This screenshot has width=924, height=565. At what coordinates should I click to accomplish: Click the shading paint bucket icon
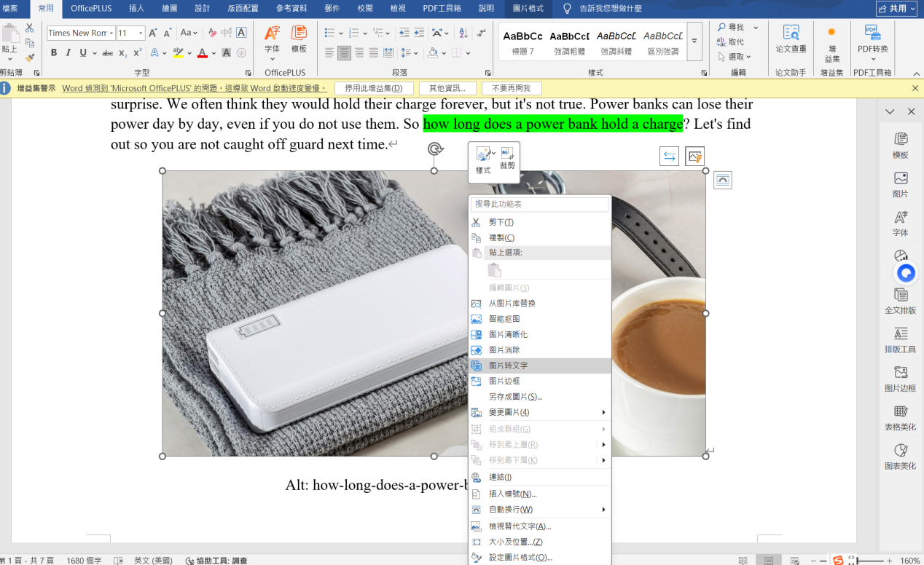tap(432, 52)
